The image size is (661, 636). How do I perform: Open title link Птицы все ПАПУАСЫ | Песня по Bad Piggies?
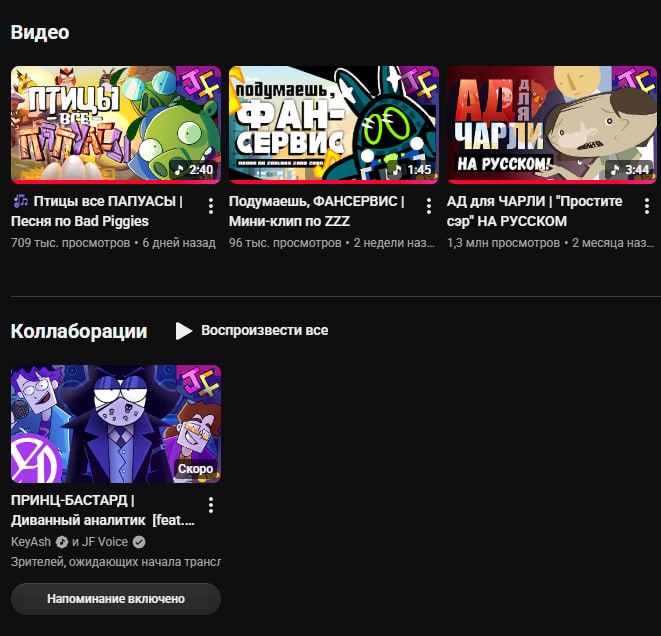coord(97,211)
